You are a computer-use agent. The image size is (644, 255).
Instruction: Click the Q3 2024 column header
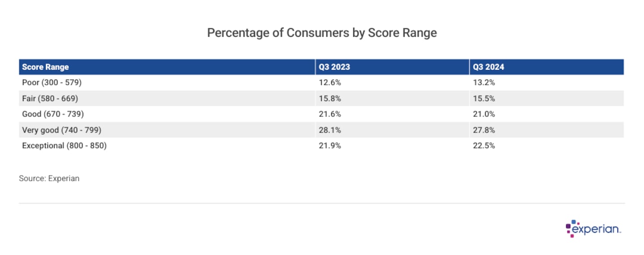coord(488,67)
